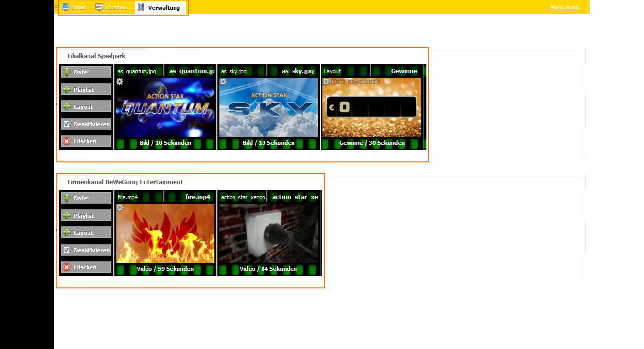Image resolution: width=644 pixels, height=349 pixels.
Task: Click Löschen in the Firmenkanal BeWeGung Entertainment channel
Action: click(86, 267)
